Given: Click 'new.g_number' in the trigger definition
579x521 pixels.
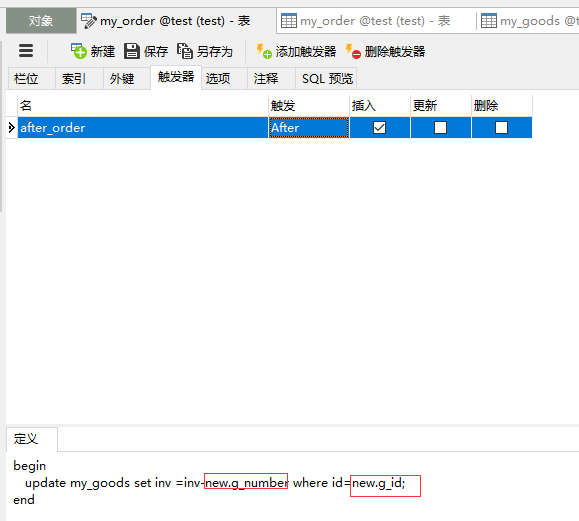Looking at the screenshot, I should 246,483.
